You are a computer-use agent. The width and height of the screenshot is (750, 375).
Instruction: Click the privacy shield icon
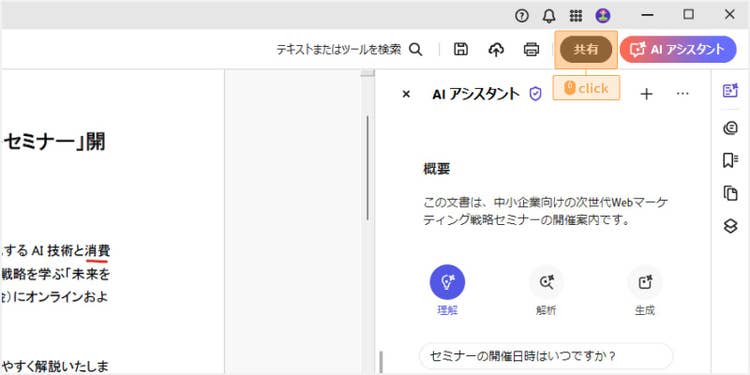pyautogui.click(x=536, y=94)
